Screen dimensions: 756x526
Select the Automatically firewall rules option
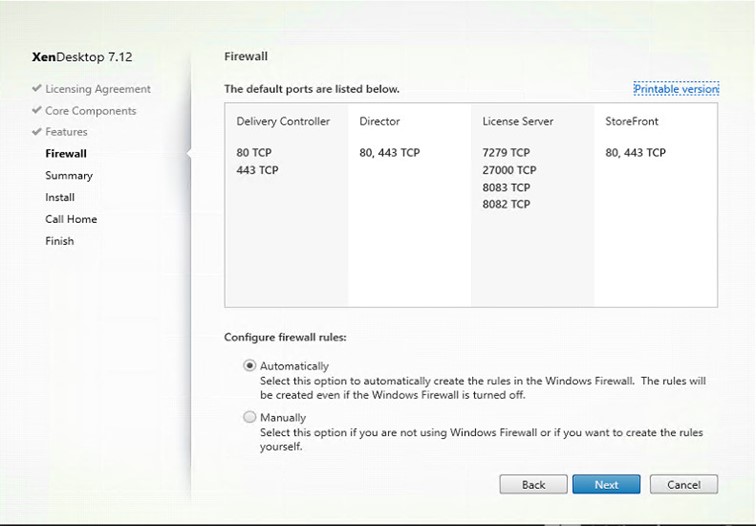click(249, 365)
